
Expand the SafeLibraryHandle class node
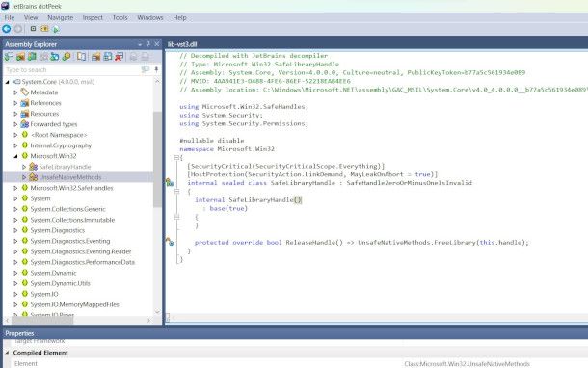coord(24,167)
